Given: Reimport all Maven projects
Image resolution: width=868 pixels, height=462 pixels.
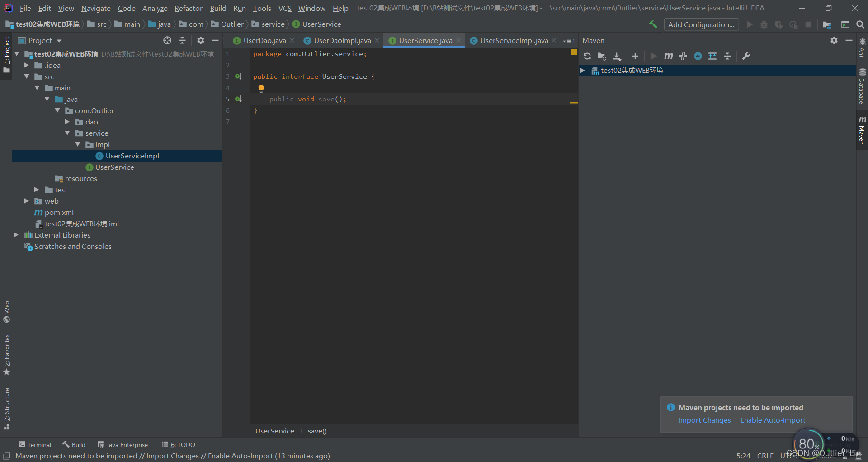Looking at the screenshot, I should tap(587, 56).
